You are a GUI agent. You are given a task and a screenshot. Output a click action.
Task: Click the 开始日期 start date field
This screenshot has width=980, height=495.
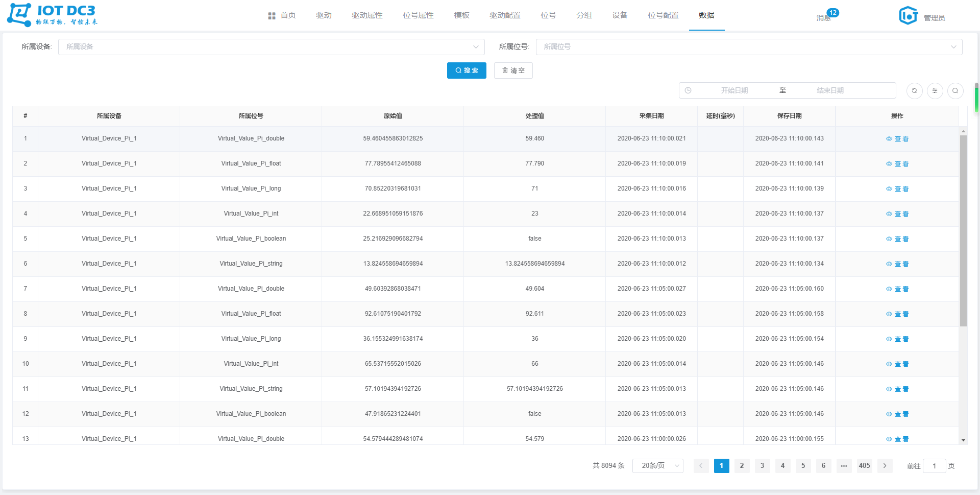(x=734, y=90)
